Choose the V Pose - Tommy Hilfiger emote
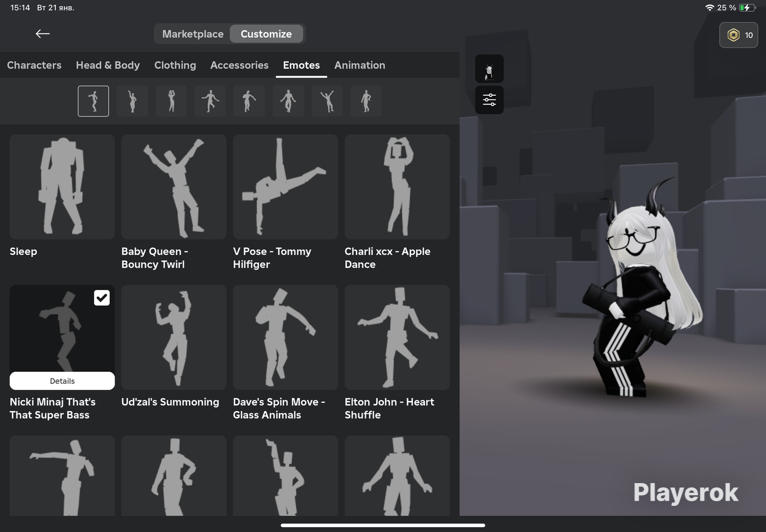Screen dimensions: 766x532 click(x=285, y=187)
